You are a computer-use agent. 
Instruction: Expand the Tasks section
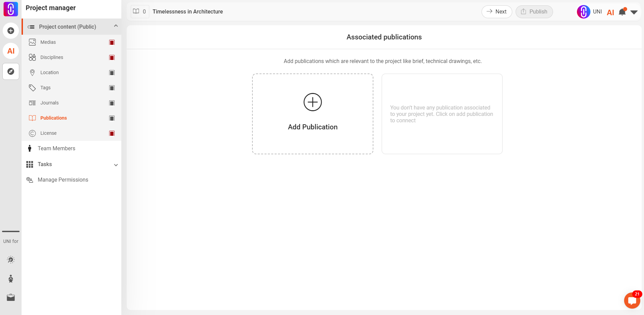coord(116,165)
